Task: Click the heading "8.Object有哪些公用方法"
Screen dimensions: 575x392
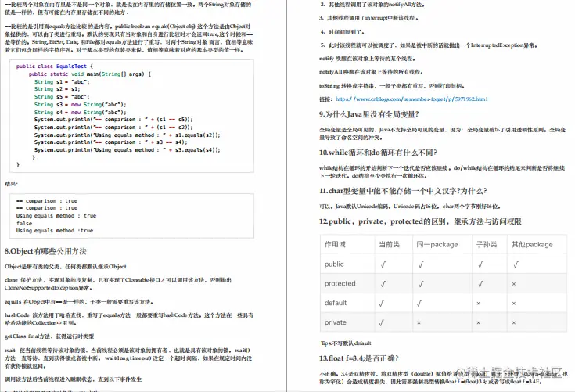Action: point(45,251)
